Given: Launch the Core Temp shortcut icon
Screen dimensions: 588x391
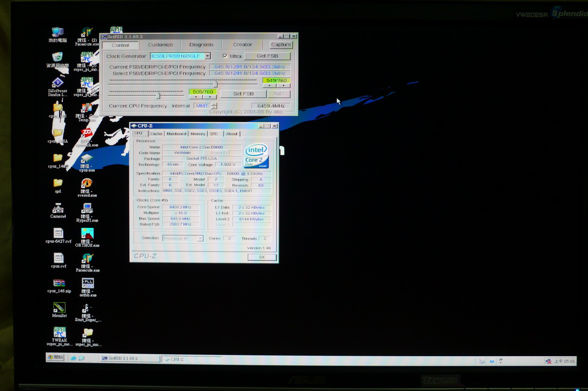Looking at the screenshot, I should [86, 112].
